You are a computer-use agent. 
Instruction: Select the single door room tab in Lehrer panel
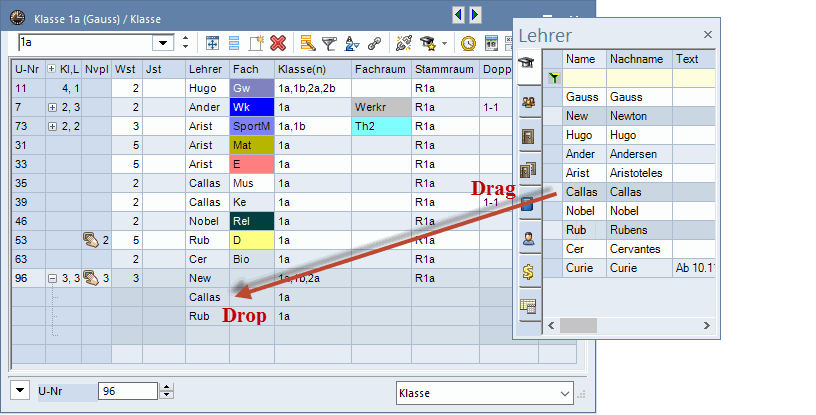click(528, 136)
